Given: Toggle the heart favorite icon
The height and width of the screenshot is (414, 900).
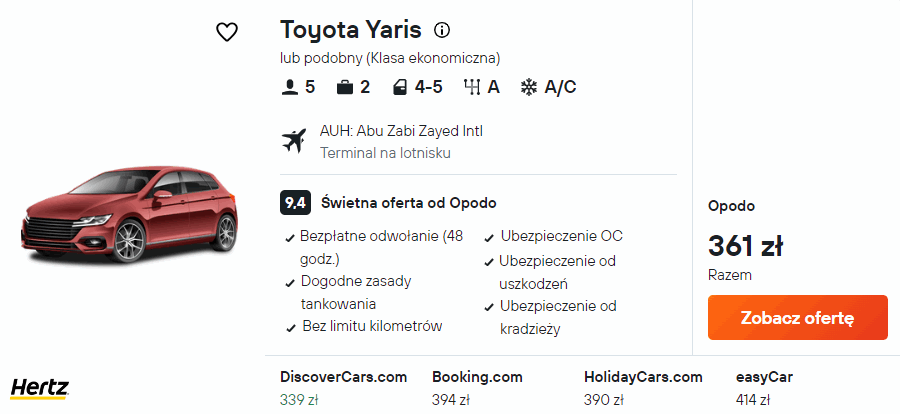Looking at the screenshot, I should click(227, 32).
